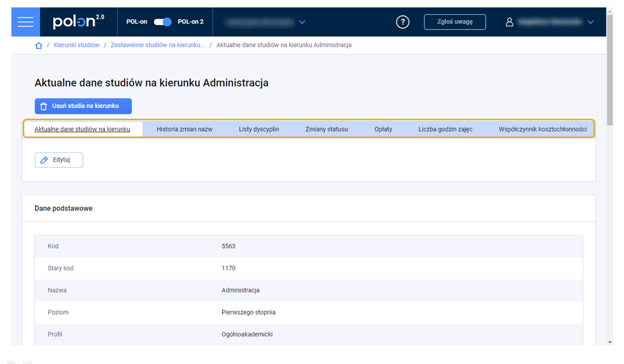Switch to Historia zmian nazw tab
624x364 pixels.
point(185,129)
